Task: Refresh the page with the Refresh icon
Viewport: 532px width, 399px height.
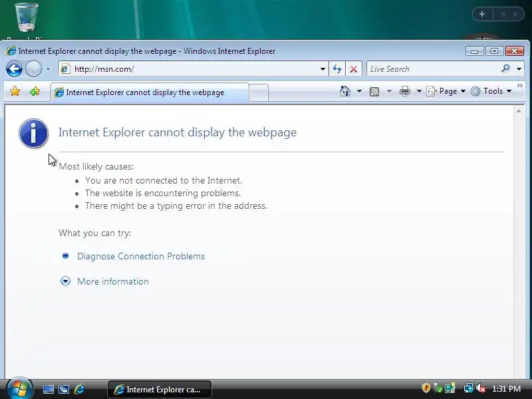Action: pyautogui.click(x=337, y=69)
